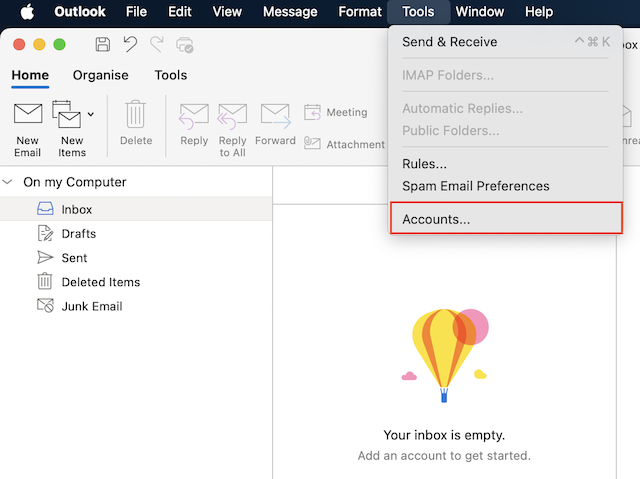
Task: Select the Inbox folder
Action: [x=136, y=209]
